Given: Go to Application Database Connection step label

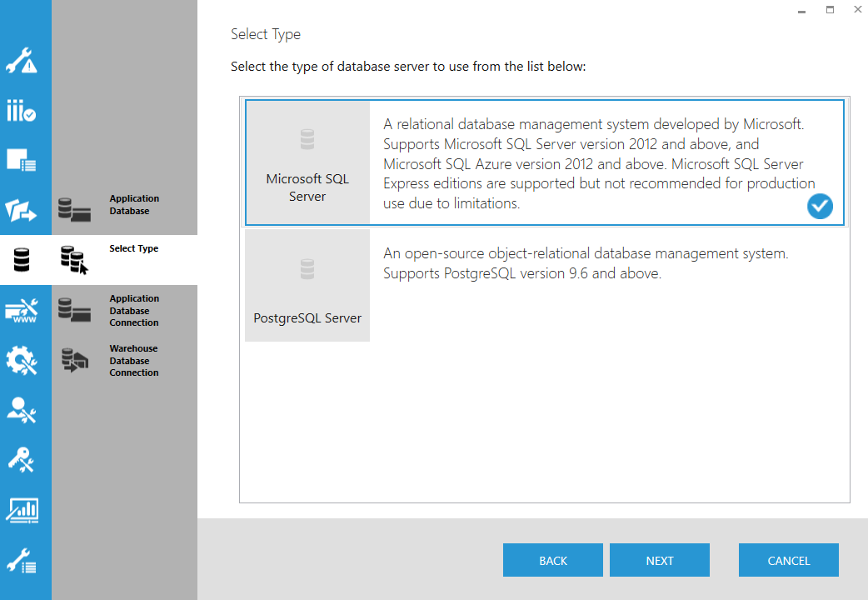Looking at the screenshot, I should [134, 310].
